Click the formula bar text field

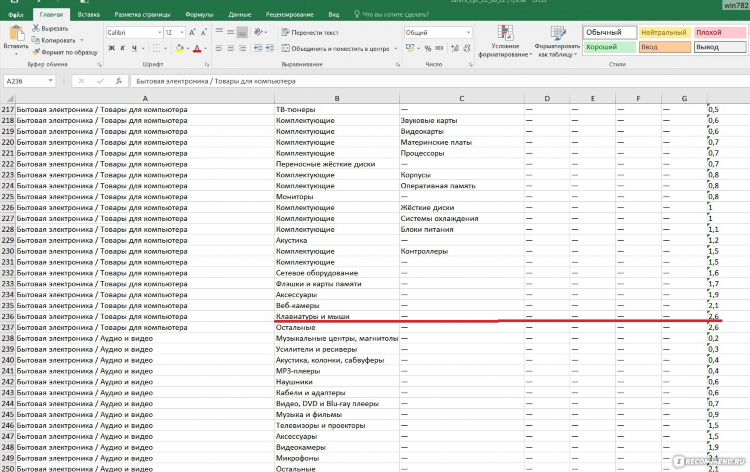point(440,81)
